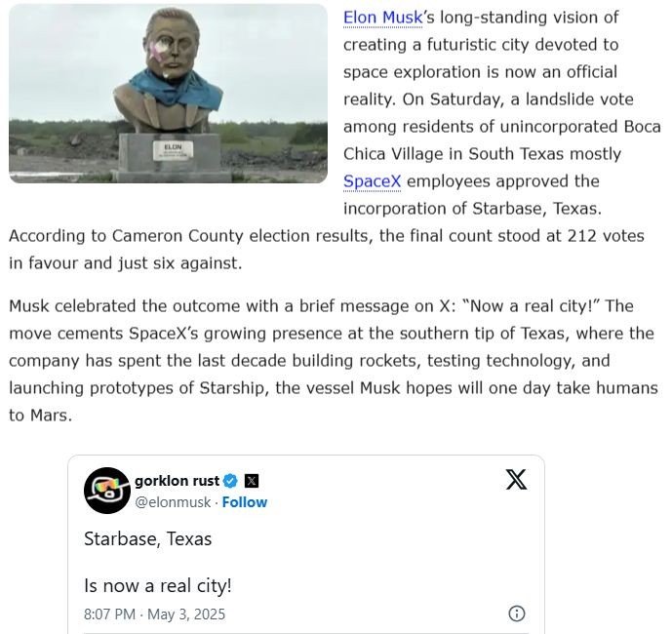672x634 pixels.
Task: Click the ELON plaque on the pedestal
Action: 174,151
